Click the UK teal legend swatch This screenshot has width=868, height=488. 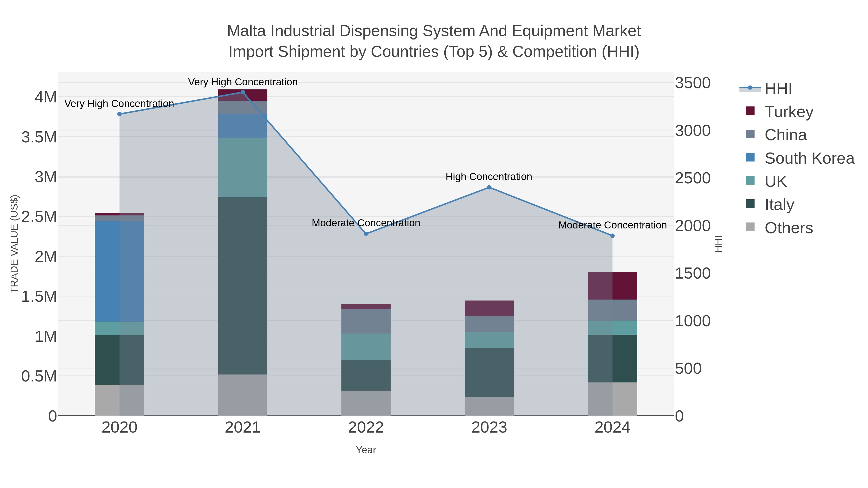coord(750,180)
